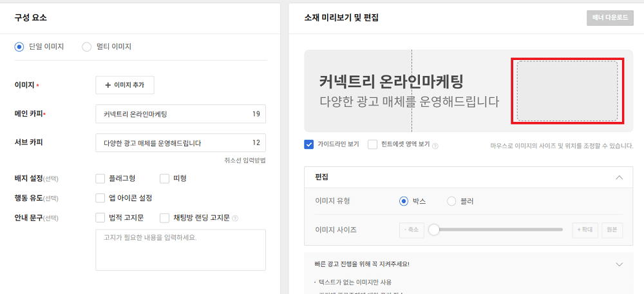The height and width of the screenshot is (294, 644).
Task: Click the 커넥트리 온라인마케팅 preview headline
Action: coord(391,83)
